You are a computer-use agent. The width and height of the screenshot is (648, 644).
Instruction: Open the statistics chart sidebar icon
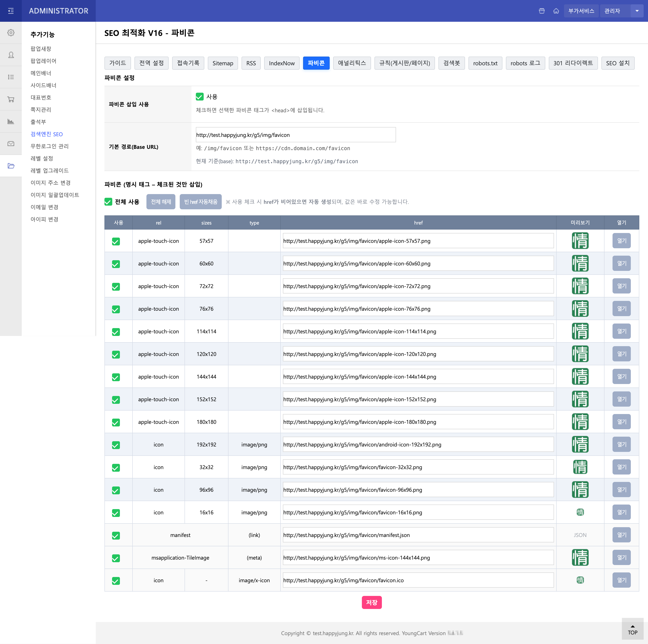(x=11, y=121)
